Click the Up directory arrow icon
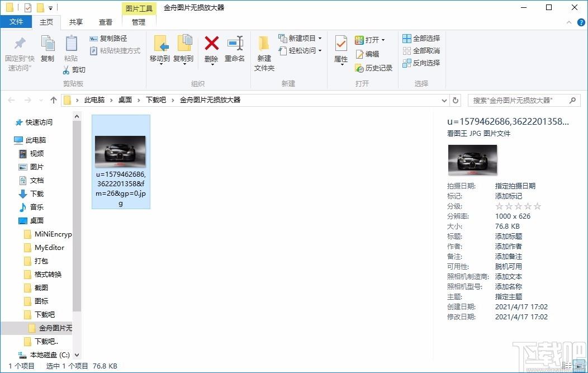This screenshot has height=373, width=588. pos(54,100)
